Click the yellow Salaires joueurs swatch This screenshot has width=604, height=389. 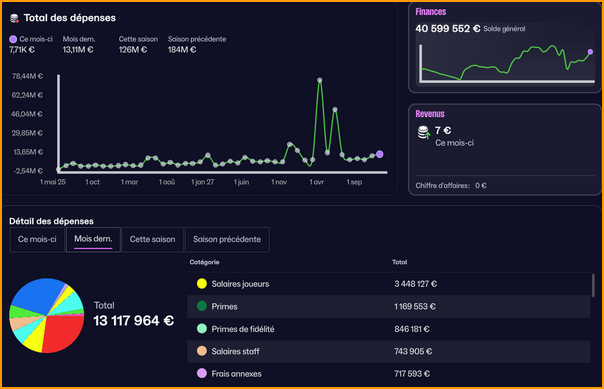tap(202, 284)
